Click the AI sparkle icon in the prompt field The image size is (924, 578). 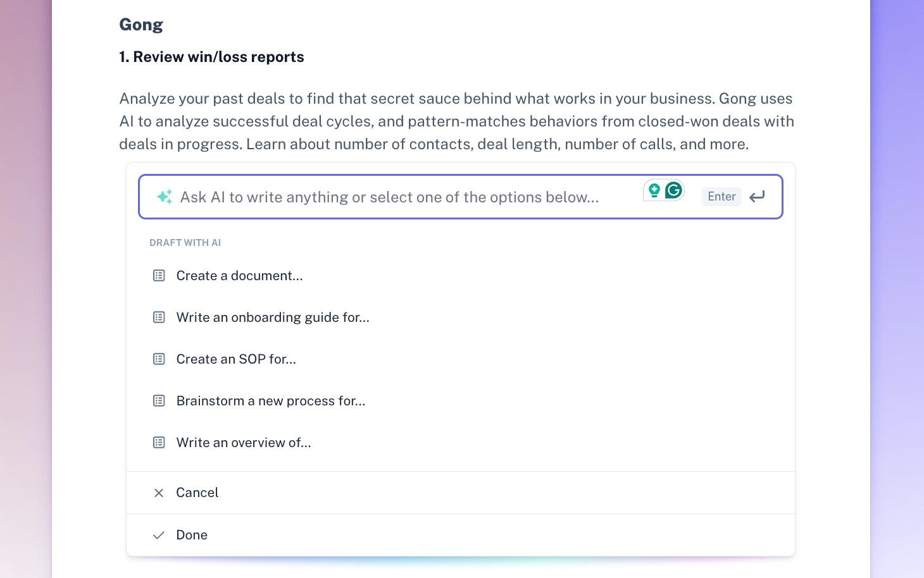[165, 197]
